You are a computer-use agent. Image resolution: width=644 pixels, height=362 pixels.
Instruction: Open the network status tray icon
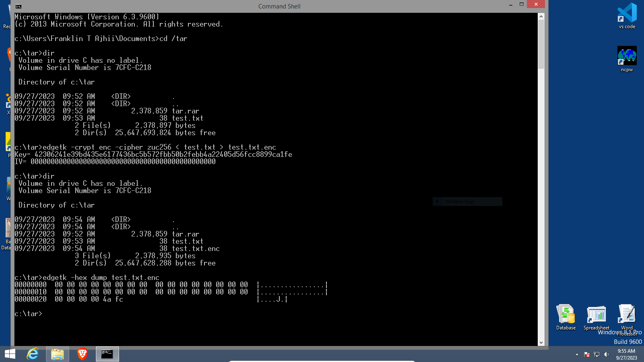point(597,354)
